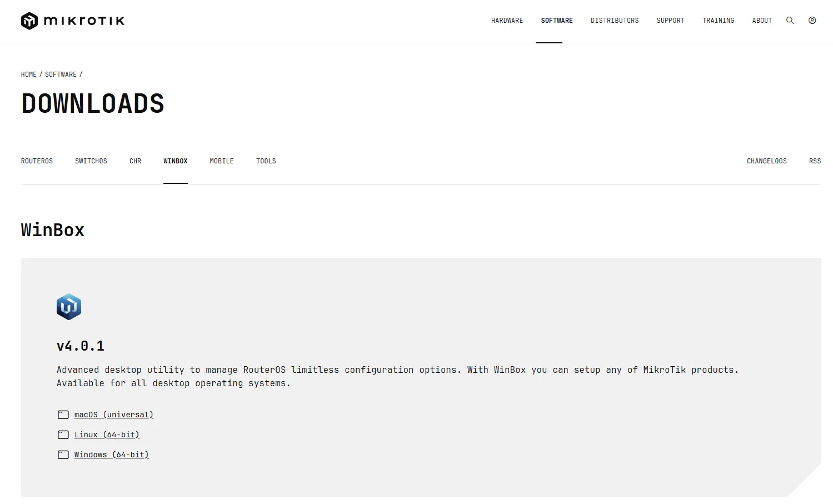
Task: Open the Tools downloads tab
Action: point(266,161)
